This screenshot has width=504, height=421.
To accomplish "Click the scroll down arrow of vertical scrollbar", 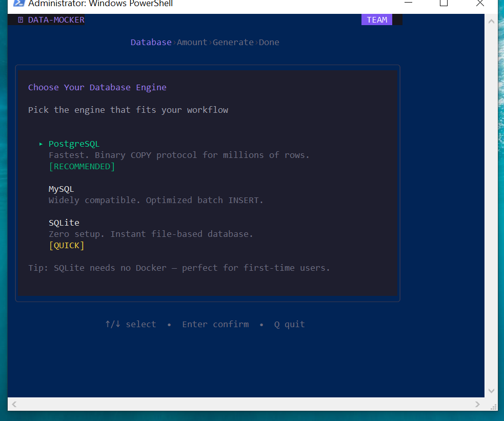I will 491,391.
